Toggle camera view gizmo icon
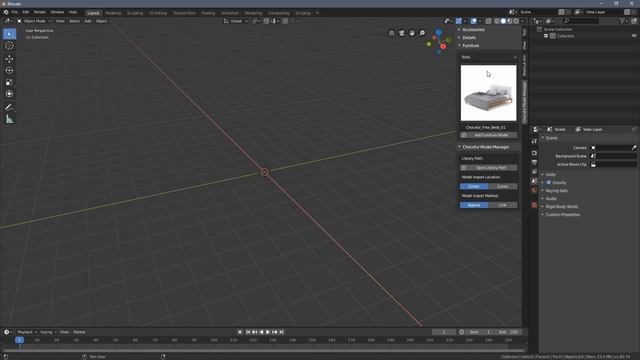Screen dimensions: 640x360 402,33
